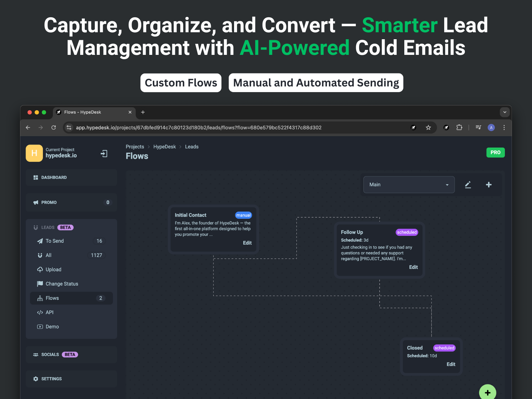Viewport: 532px width, 399px height.
Task: Click the browser address bar URL
Action: (199, 128)
